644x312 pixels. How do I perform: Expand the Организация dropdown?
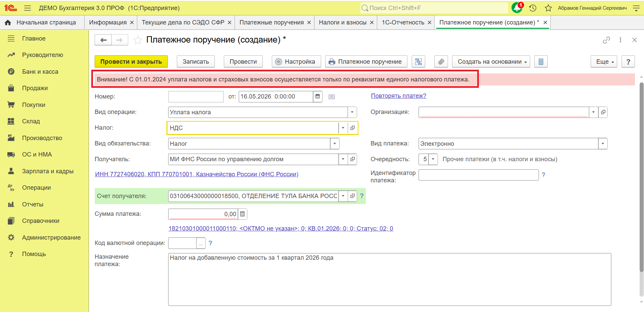pyautogui.click(x=593, y=112)
